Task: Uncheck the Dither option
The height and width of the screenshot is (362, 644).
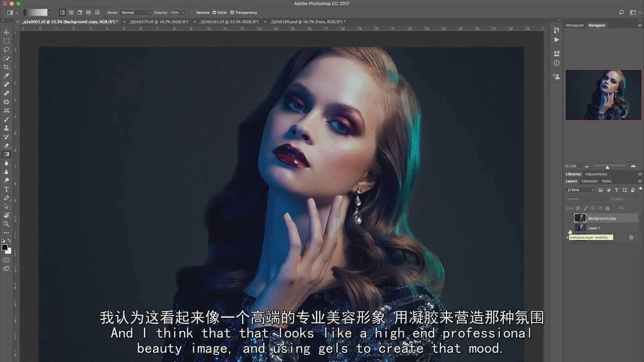Action: 214,12
